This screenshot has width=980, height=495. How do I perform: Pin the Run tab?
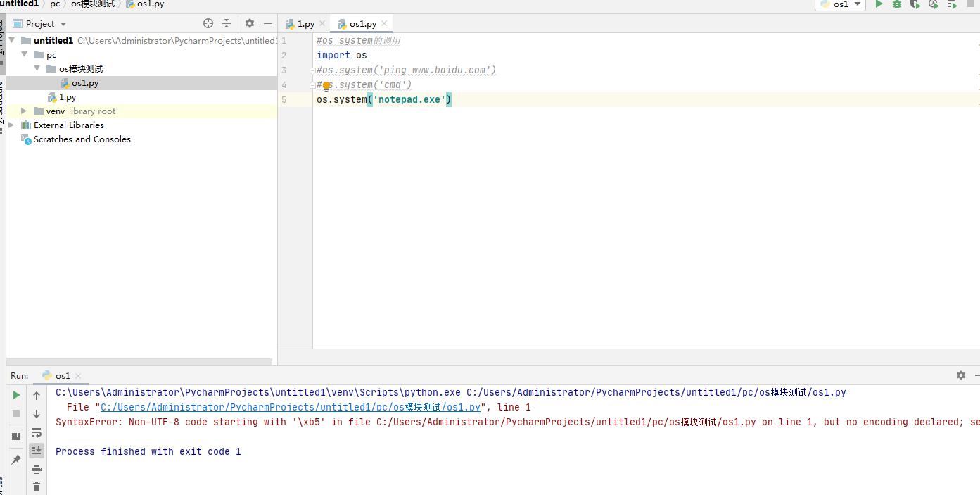(16, 460)
